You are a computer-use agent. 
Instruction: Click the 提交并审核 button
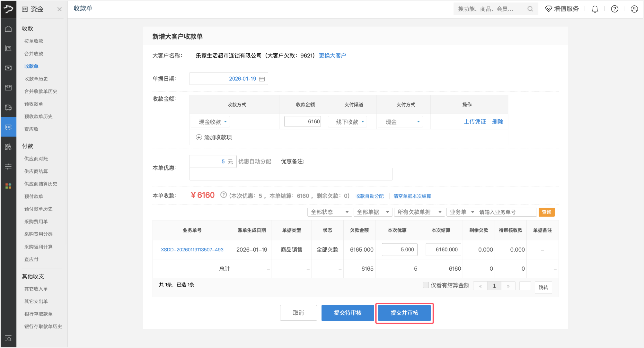point(404,313)
